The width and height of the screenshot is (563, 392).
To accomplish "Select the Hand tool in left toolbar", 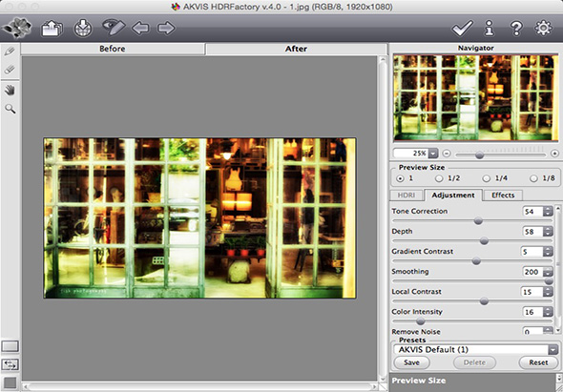I will (x=10, y=90).
